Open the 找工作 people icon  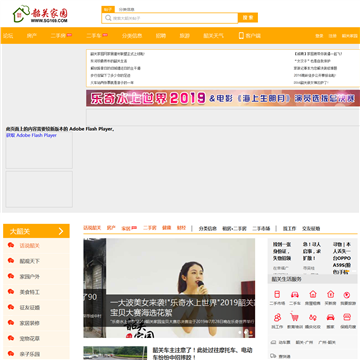[x=277, y=317]
